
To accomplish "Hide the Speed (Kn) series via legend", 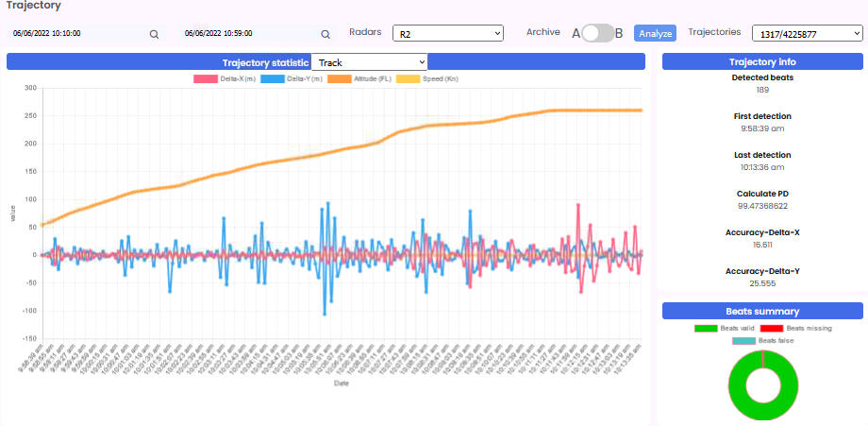I will pyautogui.click(x=415, y=77).
